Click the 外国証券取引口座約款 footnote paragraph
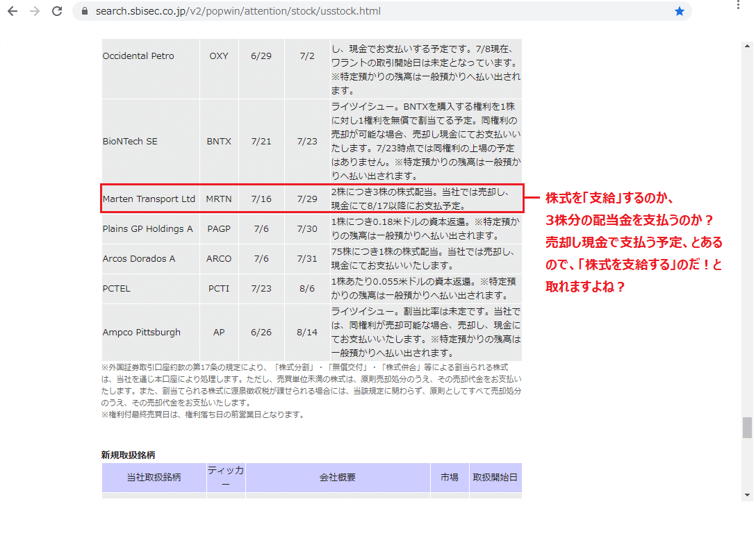The width and height of the screenshot is (756, 536). click(x=311, y=385)
